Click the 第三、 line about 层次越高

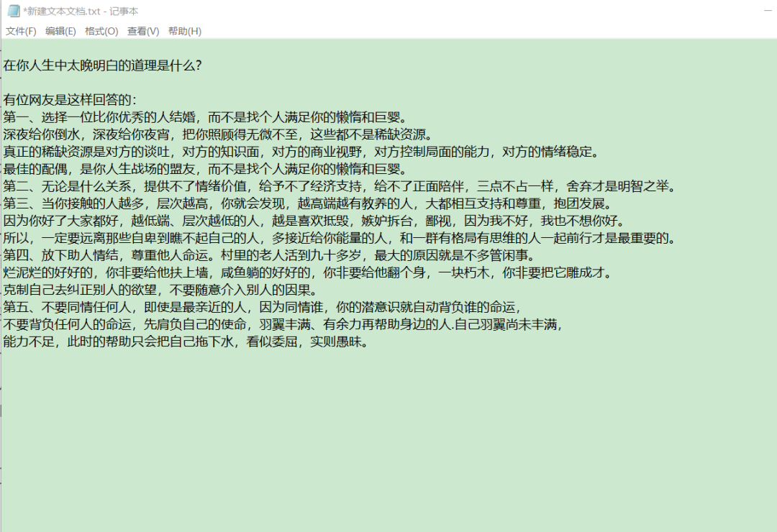(x=288, y=202)
